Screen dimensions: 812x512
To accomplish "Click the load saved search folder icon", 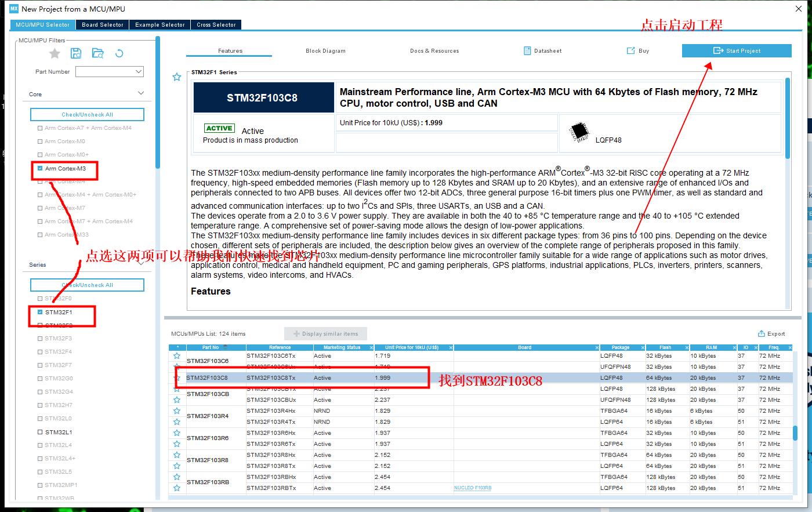I will pyautogui.click(x=97, y=53).
